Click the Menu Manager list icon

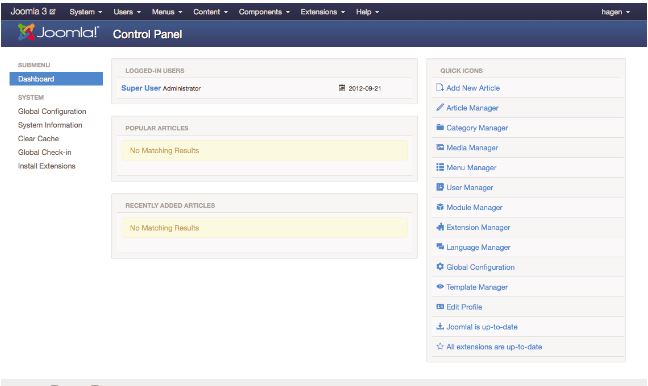coord(440,167)
